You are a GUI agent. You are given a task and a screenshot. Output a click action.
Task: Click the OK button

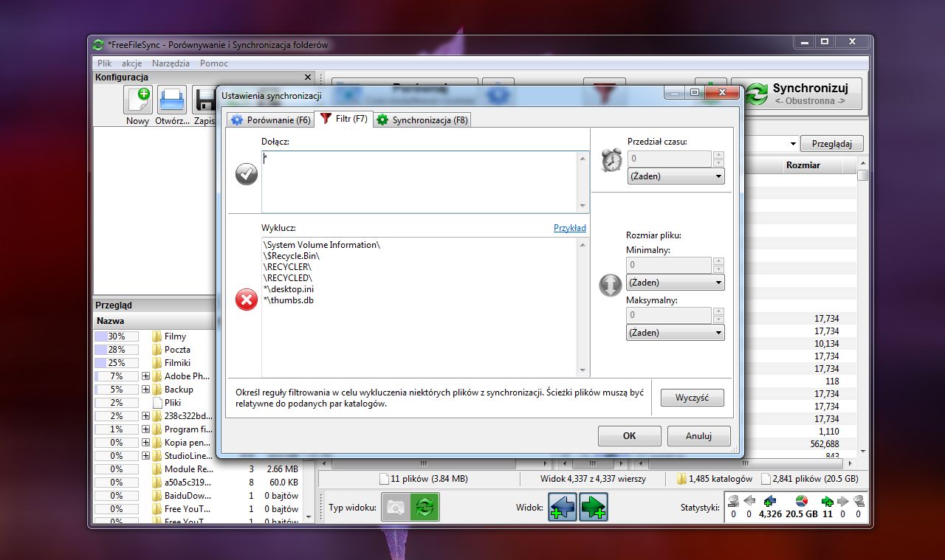[x=629, y=436]
